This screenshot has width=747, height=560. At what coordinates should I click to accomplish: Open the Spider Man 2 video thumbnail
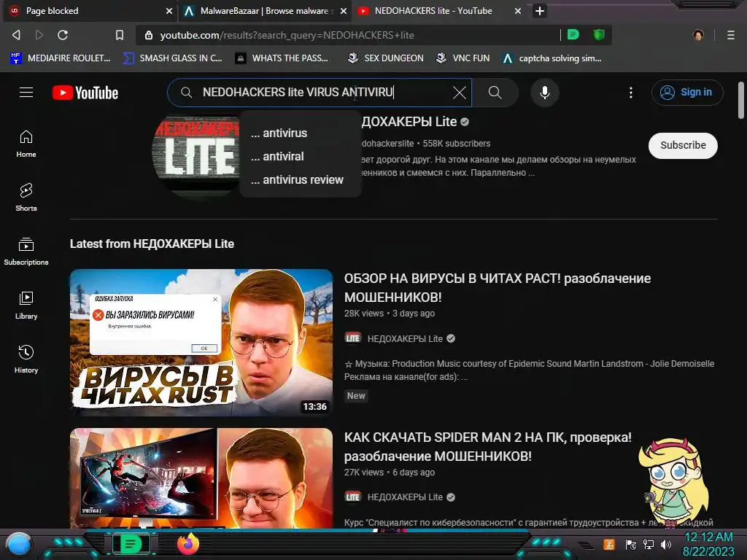pos(201,478)
